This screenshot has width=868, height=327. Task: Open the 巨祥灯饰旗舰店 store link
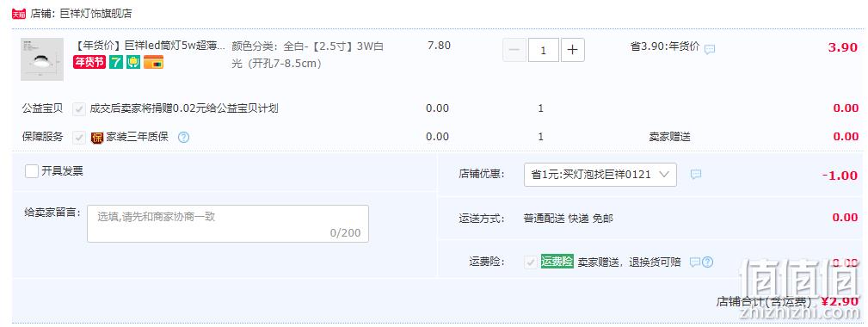tap(95, 15)
